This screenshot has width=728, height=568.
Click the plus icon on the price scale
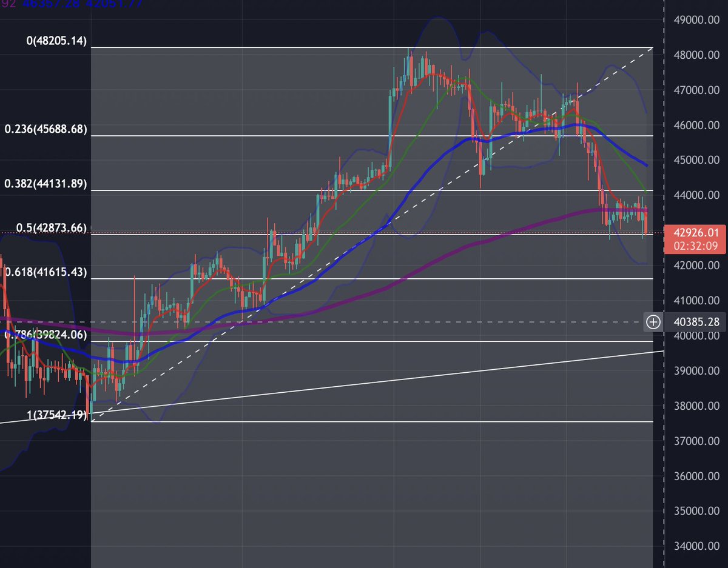click(653, 322)
